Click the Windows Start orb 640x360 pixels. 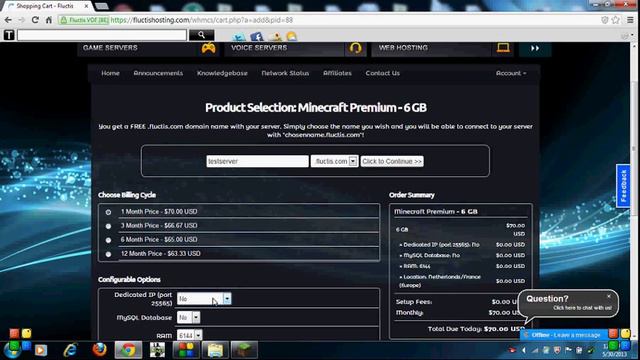click(13, 350)
